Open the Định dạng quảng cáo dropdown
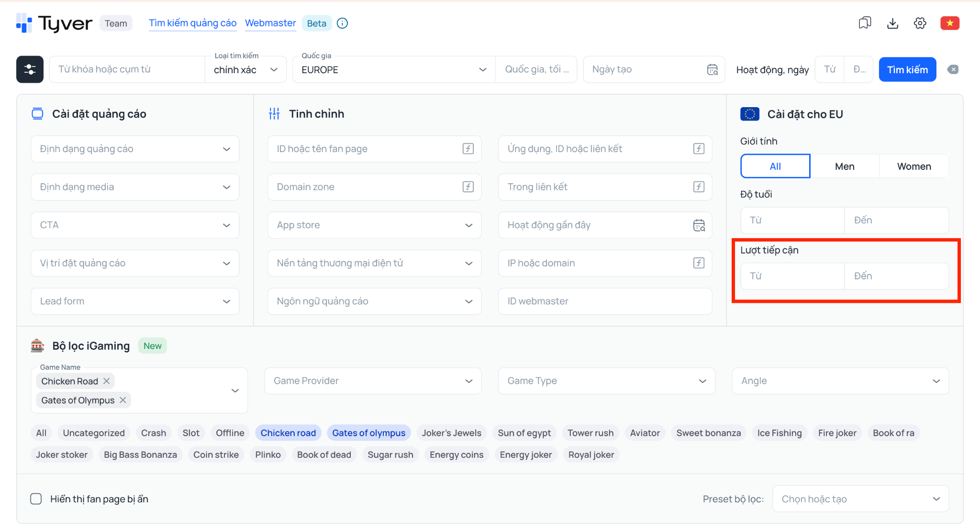 [135, 149]
